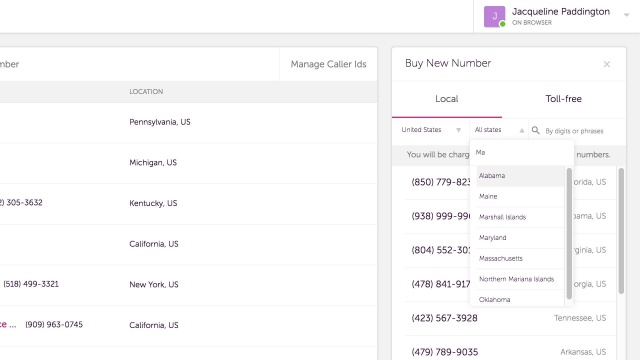Select Oklahoma from the states list
Viewport: 640px width, 360px height.
pyautogui.click(x=520, y=299)
